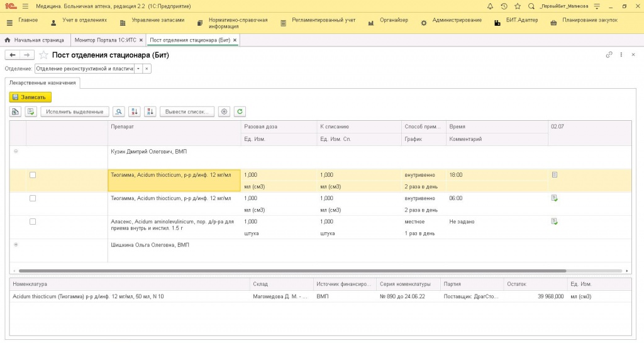
Task: Click the horizontal scrollbar of prescriptions table
Action: point(292,271)
